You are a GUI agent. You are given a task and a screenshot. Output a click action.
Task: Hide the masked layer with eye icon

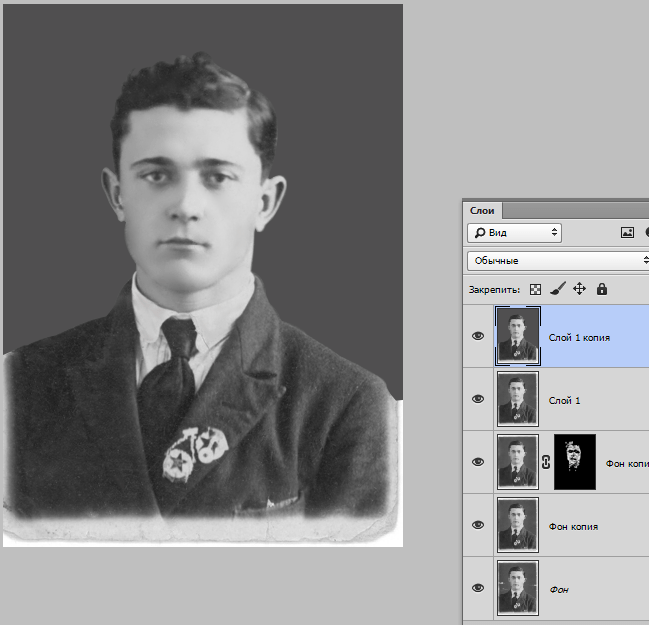click(478, 462)
